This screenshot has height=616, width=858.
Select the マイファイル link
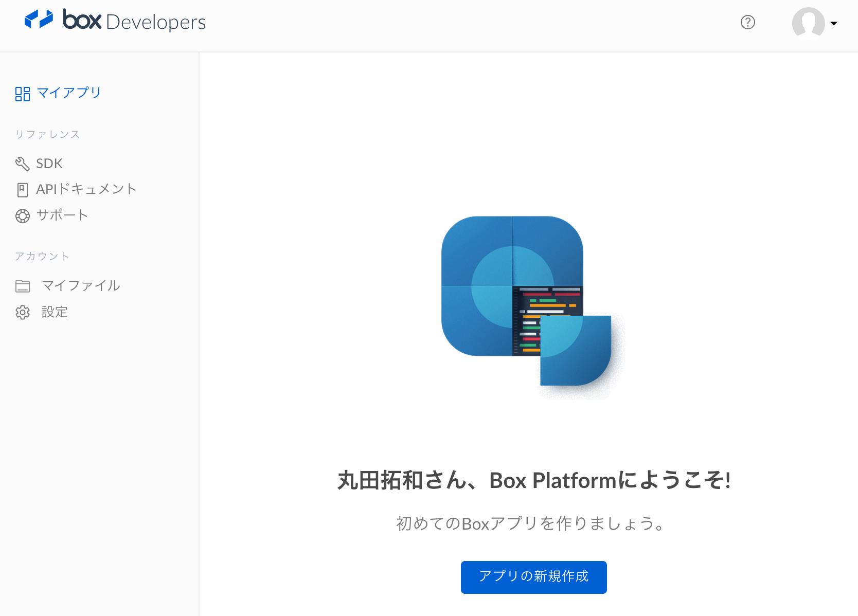coord(81,285)
